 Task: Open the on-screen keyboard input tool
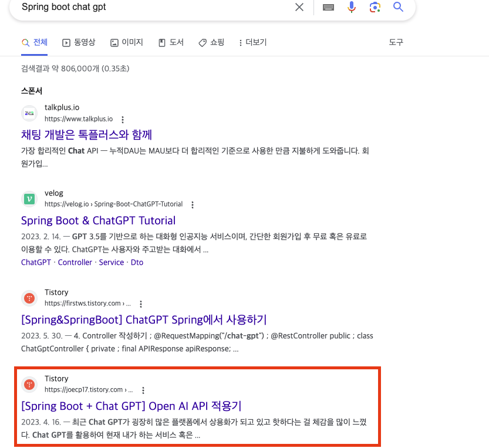click(x=328, y=7)
